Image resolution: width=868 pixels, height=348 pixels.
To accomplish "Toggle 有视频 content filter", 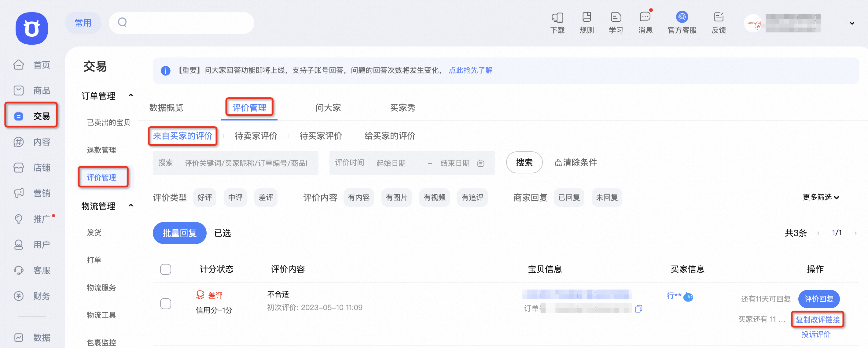I will (x=434, y=197).
